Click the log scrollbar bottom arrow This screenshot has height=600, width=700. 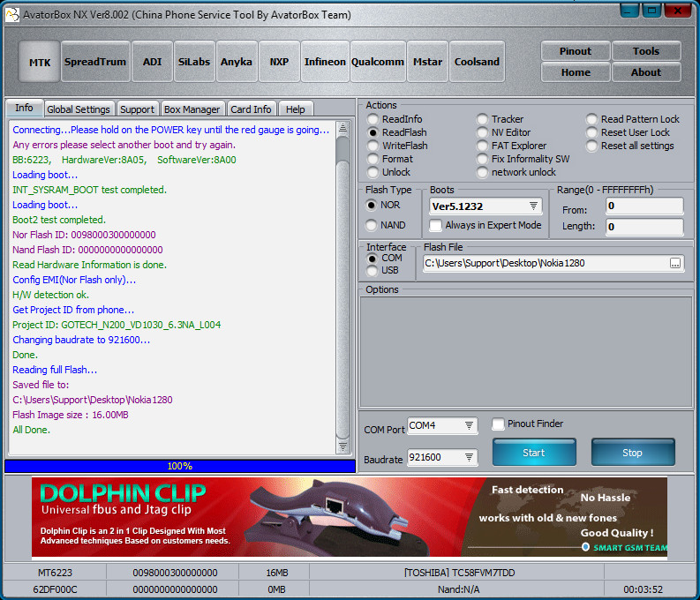click(x=342, y=447)
